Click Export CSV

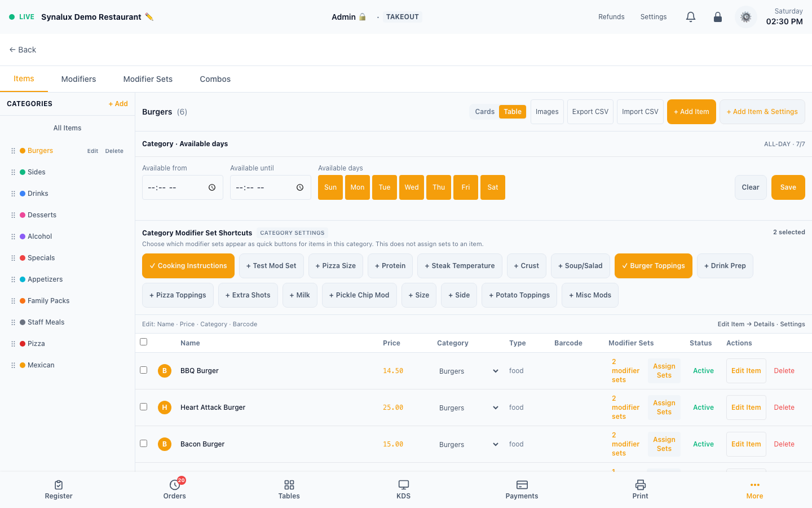tap(590, 112)
